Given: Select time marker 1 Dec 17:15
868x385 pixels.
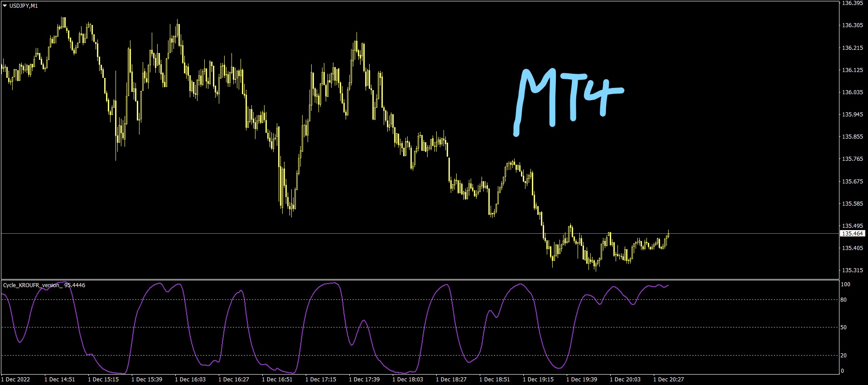Looking at the screenshot, I should [x=321, y=380].
